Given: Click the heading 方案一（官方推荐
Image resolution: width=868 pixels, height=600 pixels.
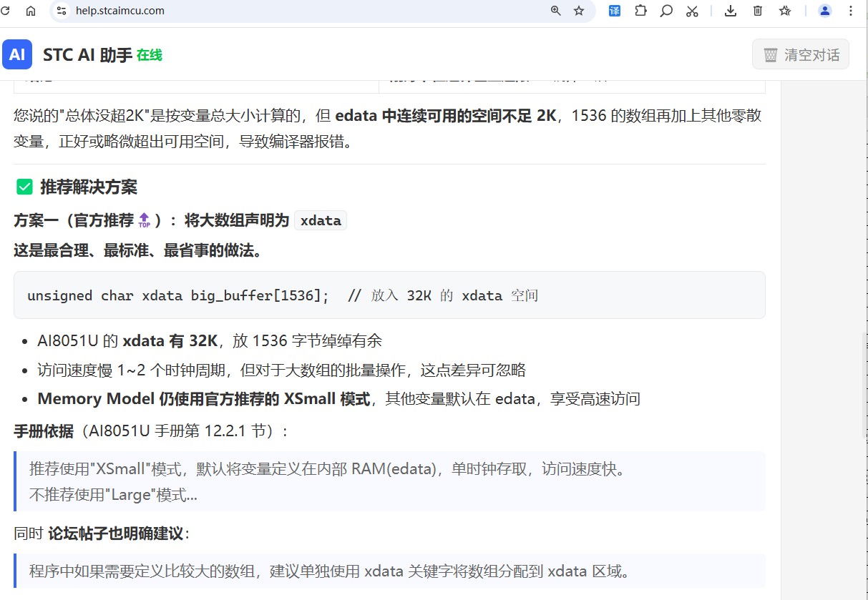Looking at the screenshot, I should [74, 220].
